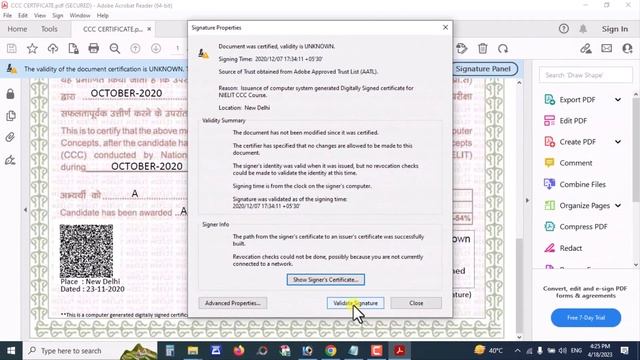This screenshot has height=360, width=640.
Task: Click Advanced Properties button
Action: tap(233, 303)
